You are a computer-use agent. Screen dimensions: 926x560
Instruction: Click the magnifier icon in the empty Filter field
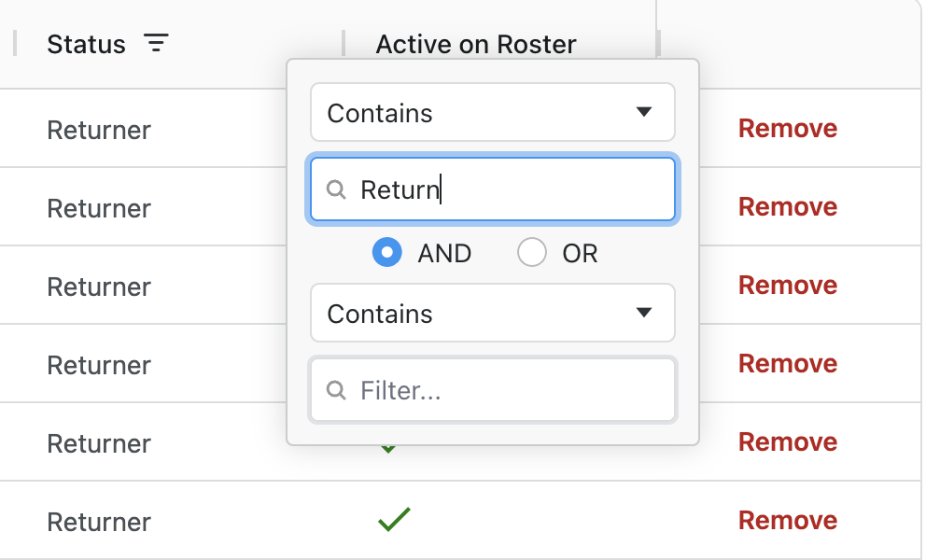[337, 389]
